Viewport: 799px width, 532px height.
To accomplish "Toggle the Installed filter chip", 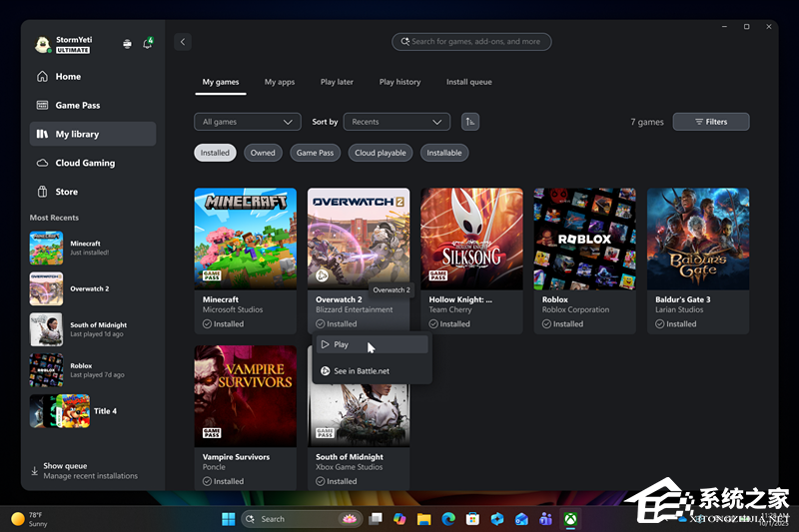I will [x=215, y=153].
